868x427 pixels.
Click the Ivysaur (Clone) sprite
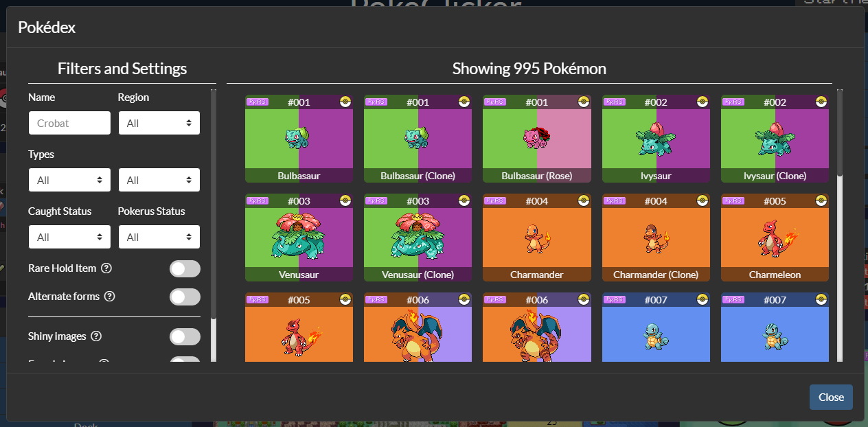(775, 139)
